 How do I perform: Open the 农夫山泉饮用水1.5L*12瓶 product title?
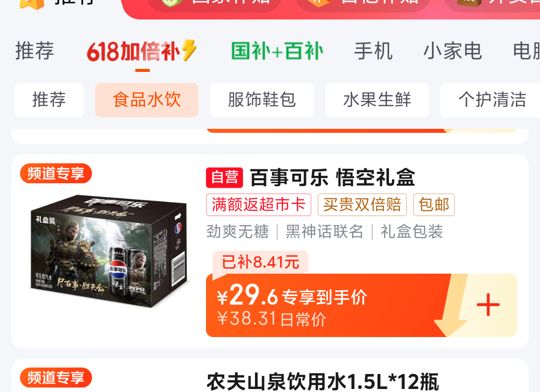coord(322,382)
